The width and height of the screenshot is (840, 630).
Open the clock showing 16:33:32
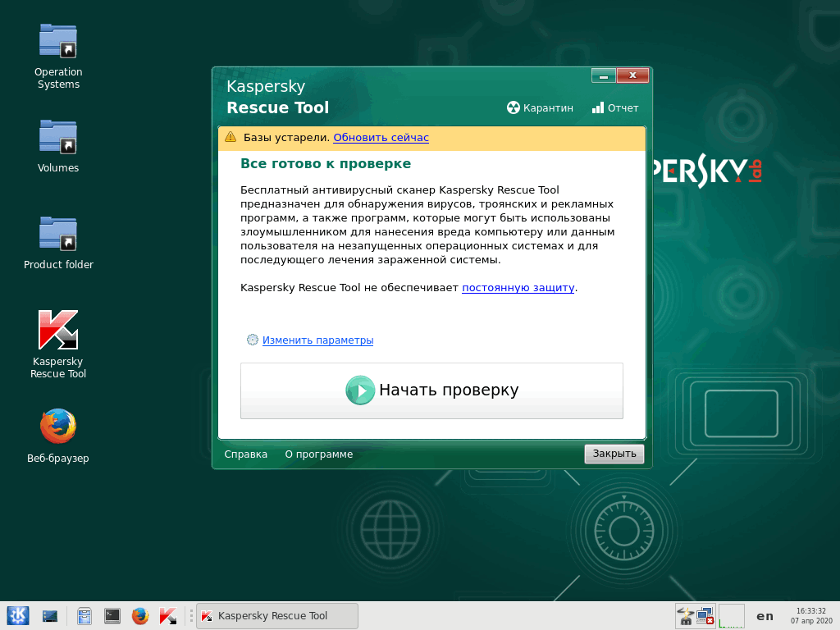[x=811, y=615]
